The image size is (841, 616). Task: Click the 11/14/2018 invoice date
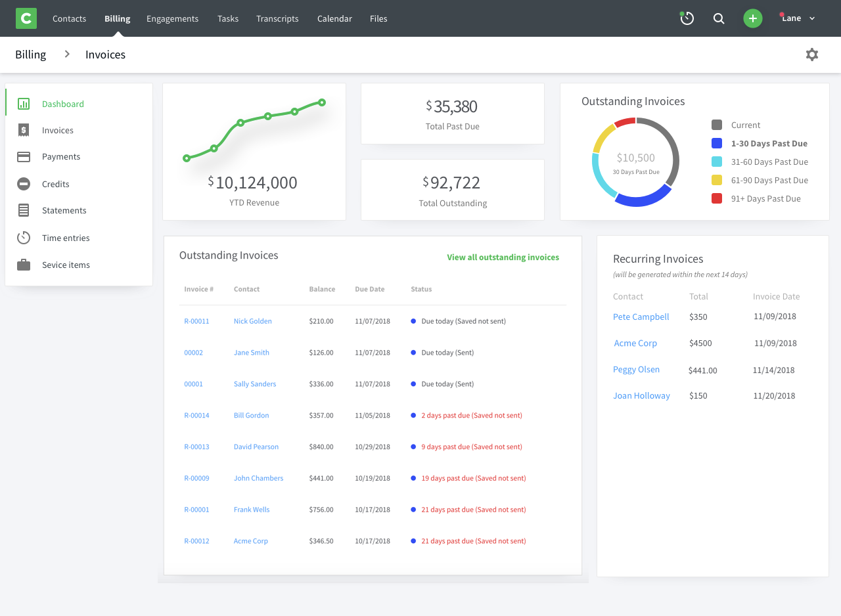click(x=774, y=370)
